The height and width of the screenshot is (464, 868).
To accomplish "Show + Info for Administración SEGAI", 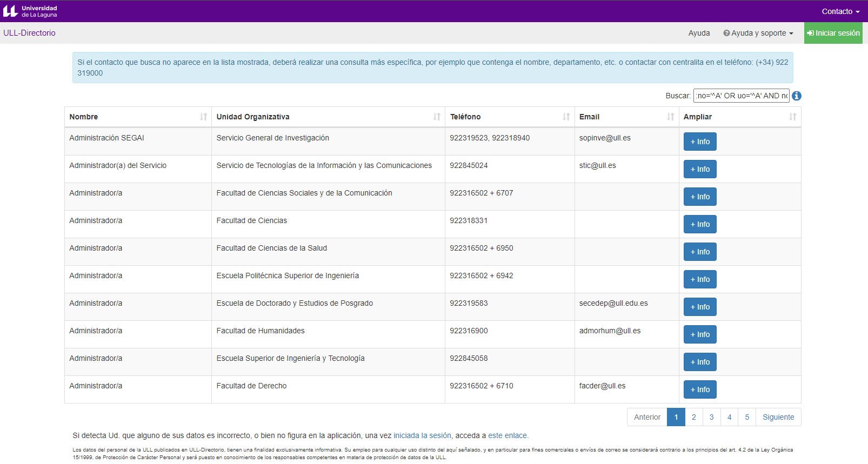I will click(700, 142).
